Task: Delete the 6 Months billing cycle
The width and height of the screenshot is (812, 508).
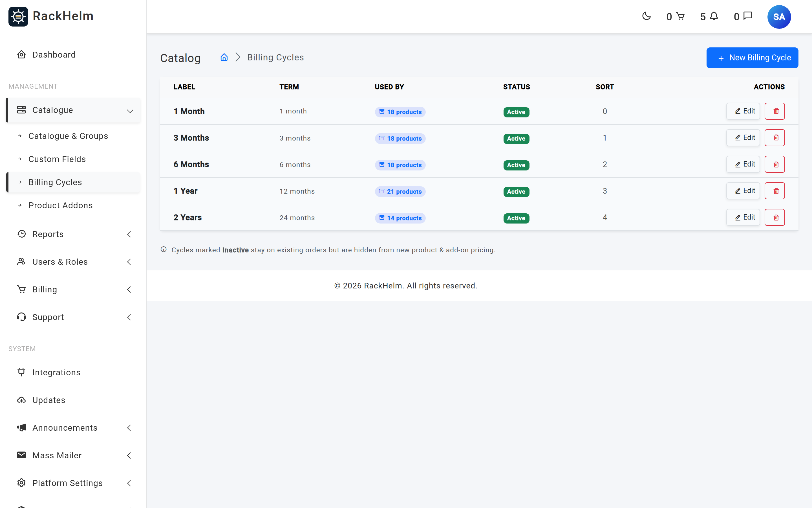Action: (775, 164)
